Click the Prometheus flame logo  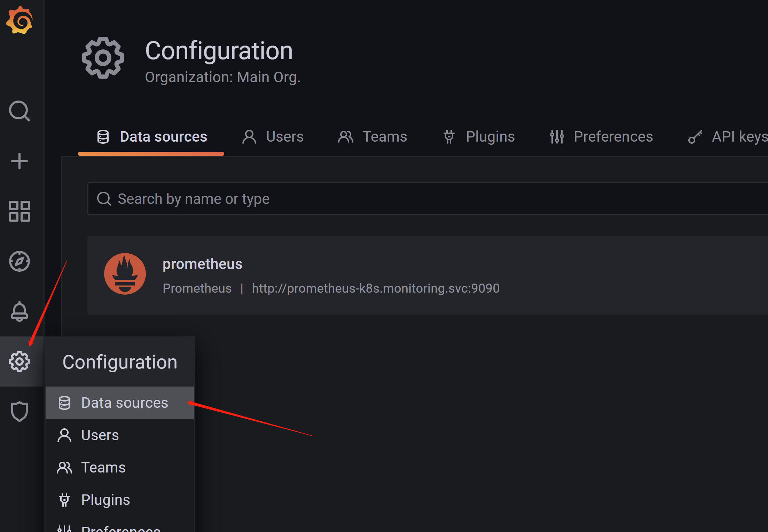click(125, 274)
